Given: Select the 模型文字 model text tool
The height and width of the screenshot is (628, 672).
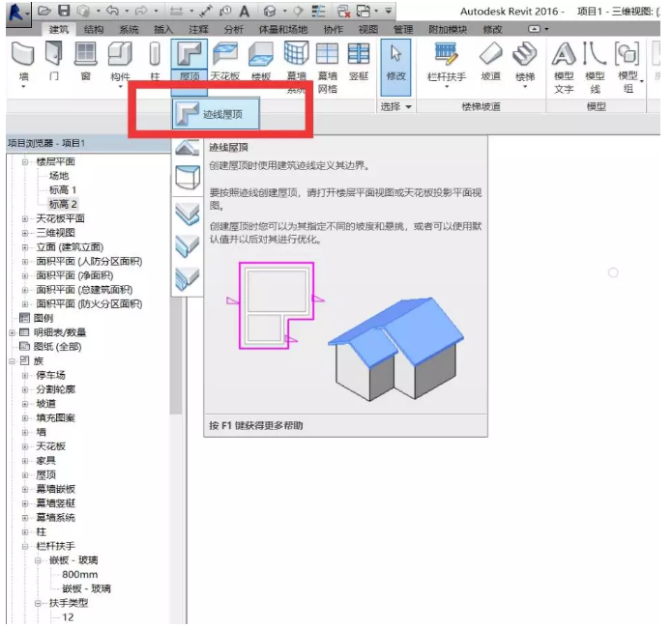Looking at the screenshot, I should point(563,67).
